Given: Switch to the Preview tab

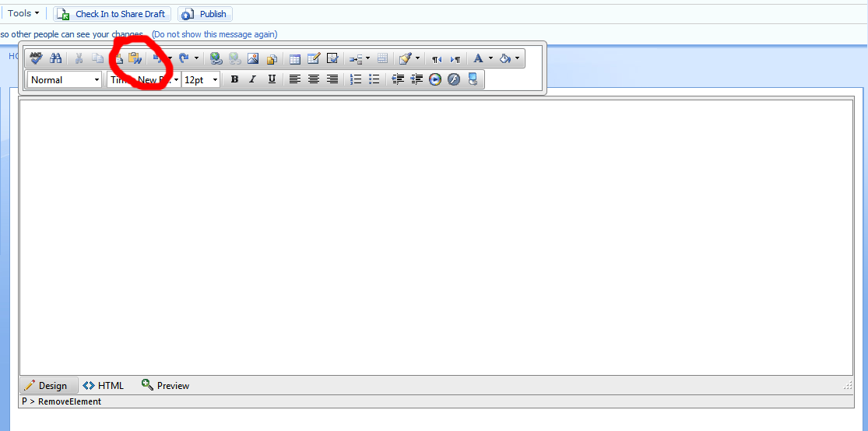Looking at the screenshot, I should (x=166, y=386).
